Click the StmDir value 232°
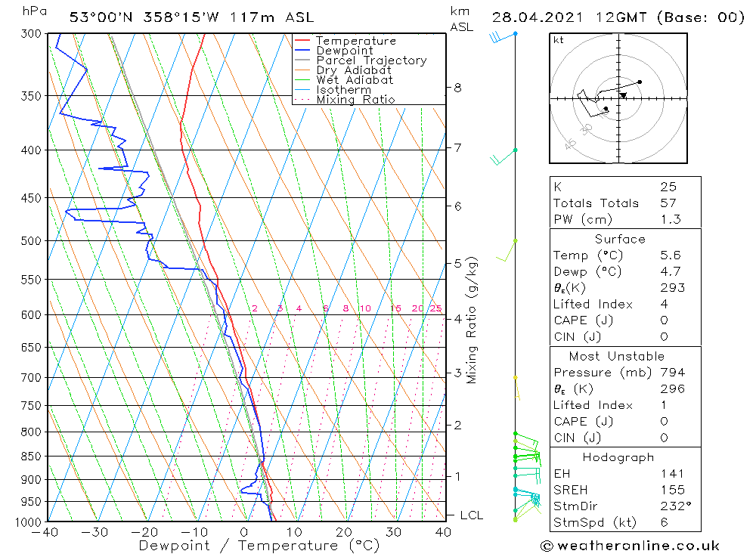Viewport: 756px width, 554px height. tap(675, 506)
